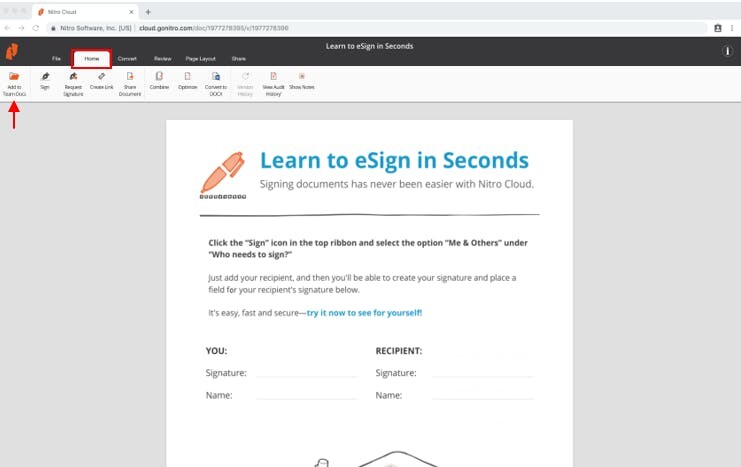741x467 pixels.
Task: Switch to the Convert tab
Action: [x=127, y=59]
